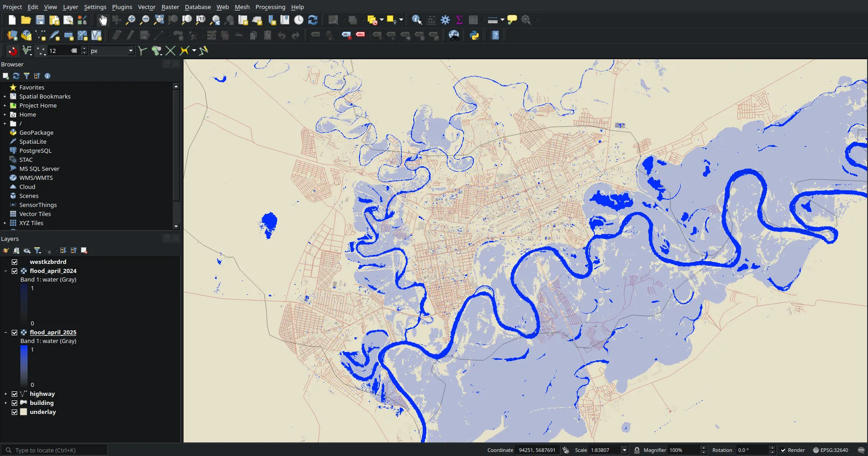
Task: Click Manage Map Themes eye icon
Action: 27,250
